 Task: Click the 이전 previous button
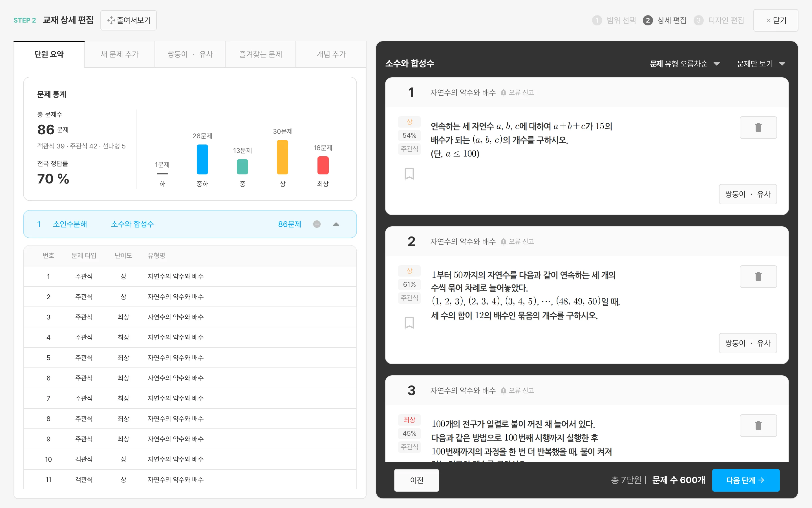pos(416,480)
